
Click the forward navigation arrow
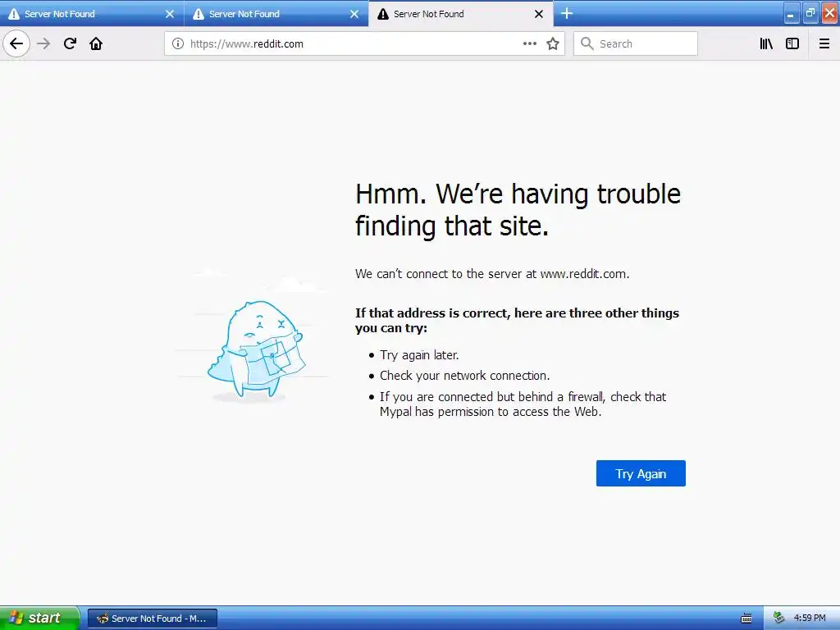(x=43, y=43)
